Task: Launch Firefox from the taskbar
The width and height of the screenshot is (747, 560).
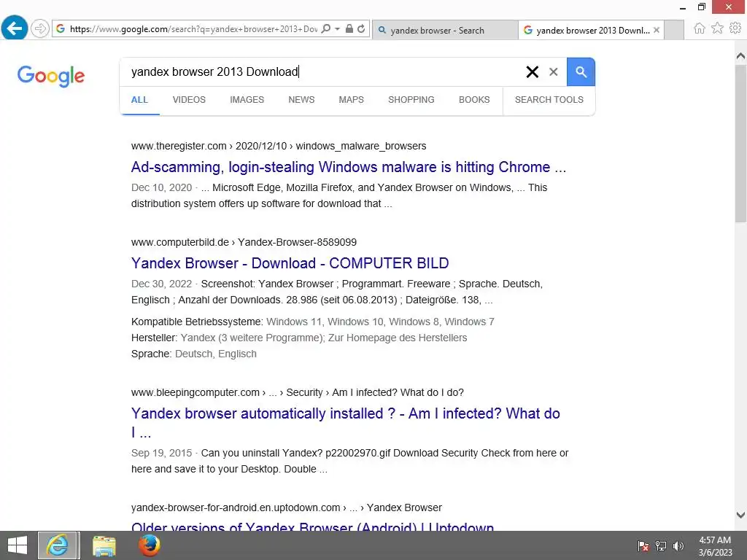Action: click(149, 545)
